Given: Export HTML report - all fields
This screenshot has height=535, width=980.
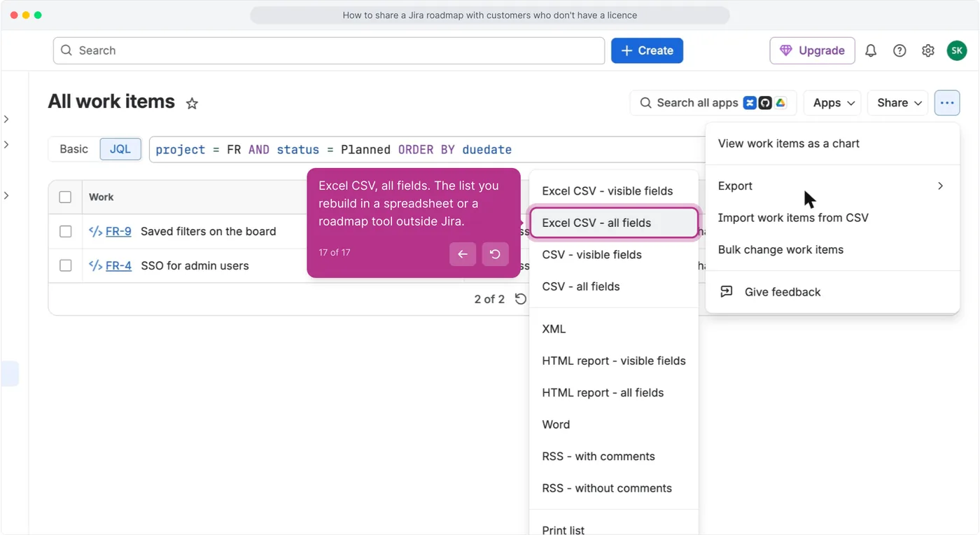Looking at the screenshot, I should pyautogui.click(x=614, y=393).
